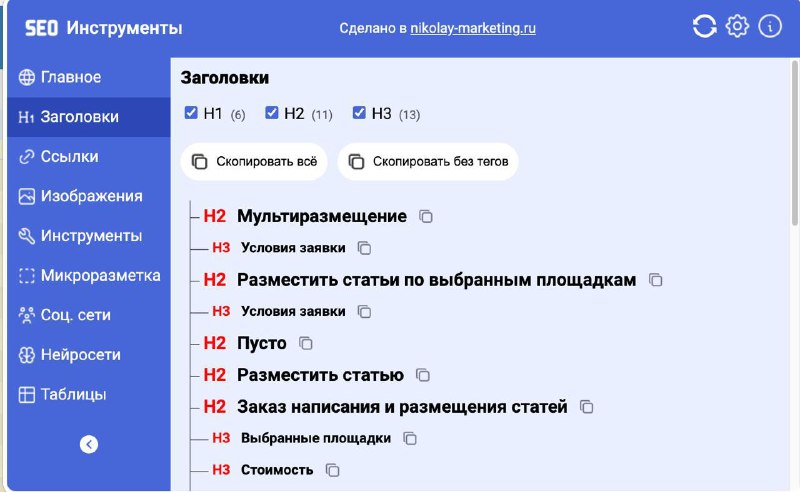
Task: Click the SEO Инструменты logo
Action: pyautogui.click(x=104, y=28)
